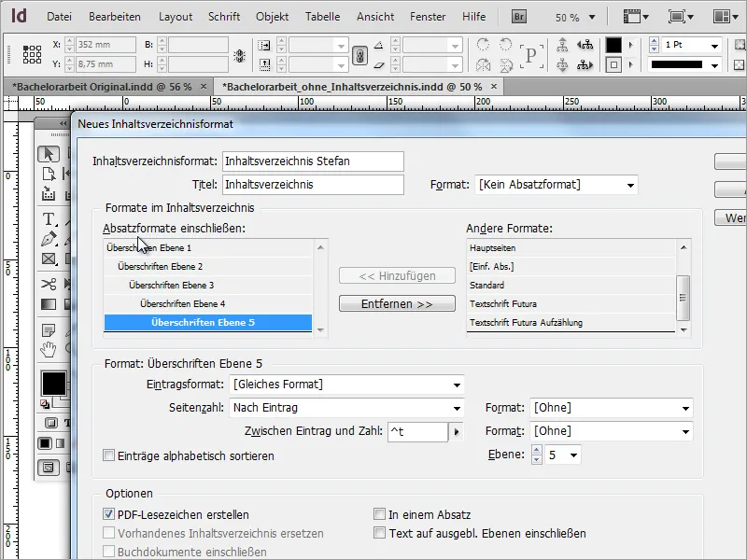This screenshot has width=747, height=560.
Task: Click the reference point locator grid
Action: pos(32,54)
